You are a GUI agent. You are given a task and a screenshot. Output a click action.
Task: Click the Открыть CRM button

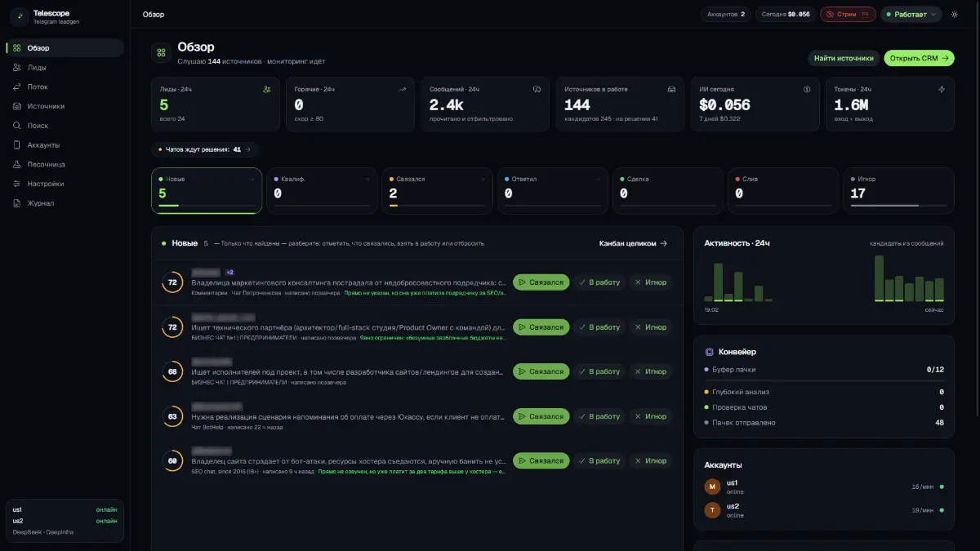pyautogui.click(x=919, y=58)
